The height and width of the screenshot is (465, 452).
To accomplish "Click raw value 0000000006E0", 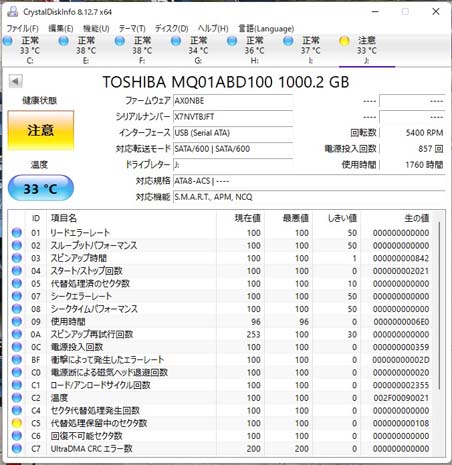I will pos(401,322).
